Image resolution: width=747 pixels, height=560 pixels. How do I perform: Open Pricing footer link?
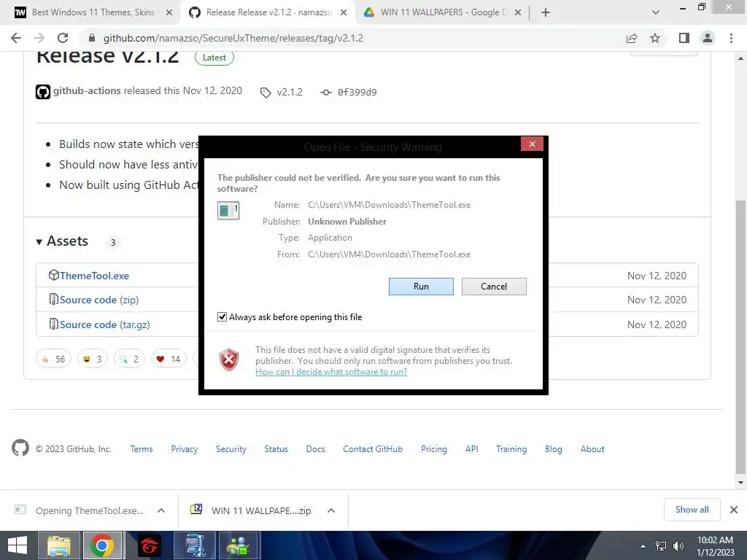433,449
